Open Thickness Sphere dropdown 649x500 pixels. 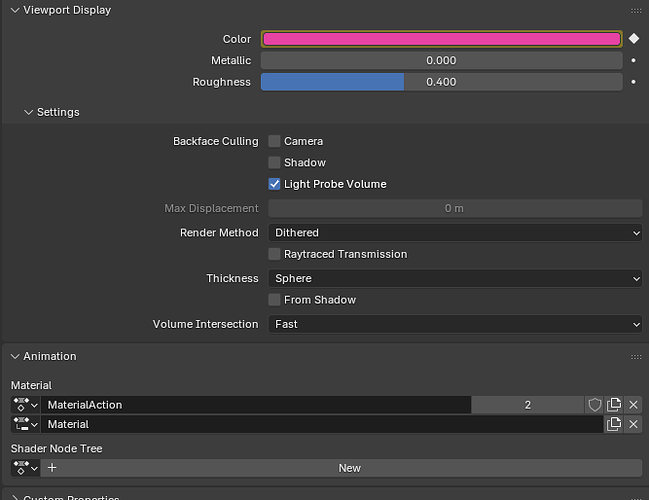(455, 278)
